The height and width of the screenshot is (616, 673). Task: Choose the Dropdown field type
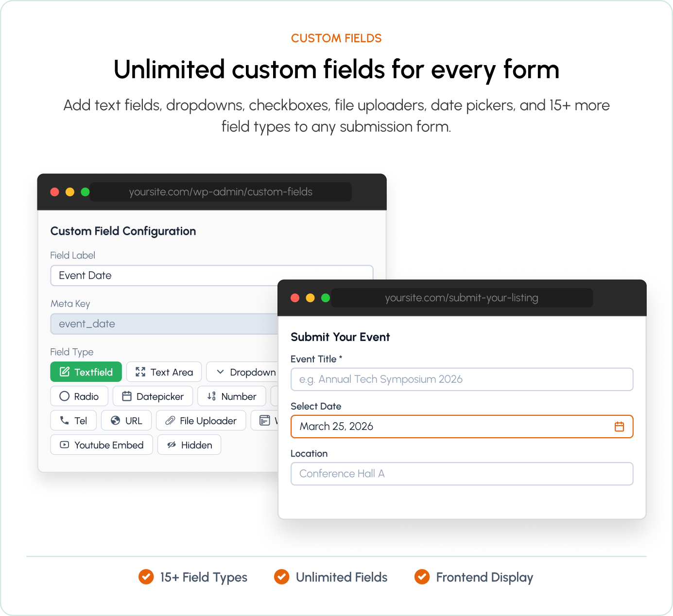pyautogui.click(x=242, y=372)
